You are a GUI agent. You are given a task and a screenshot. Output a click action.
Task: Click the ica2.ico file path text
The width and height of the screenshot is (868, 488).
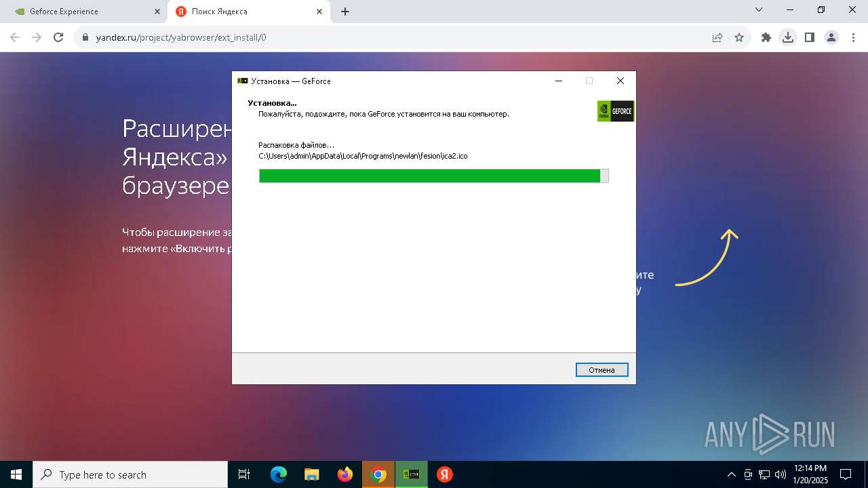tap(363, 156)
